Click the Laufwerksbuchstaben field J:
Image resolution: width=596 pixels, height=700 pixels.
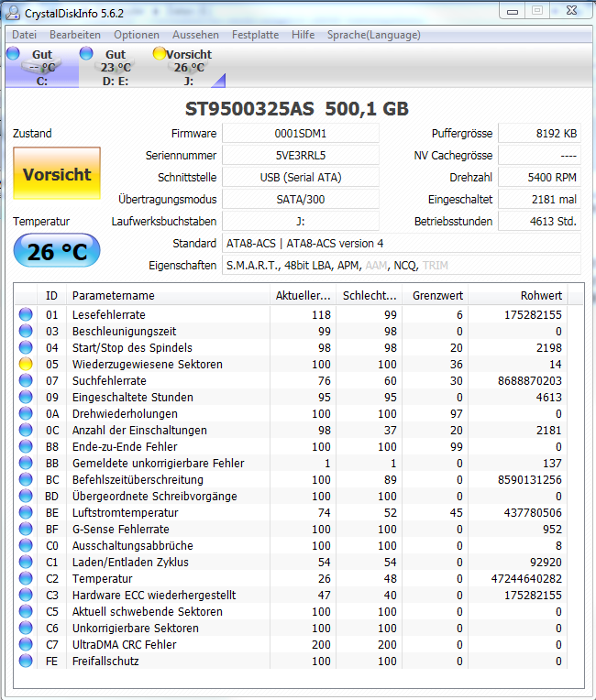click(301, 221)
